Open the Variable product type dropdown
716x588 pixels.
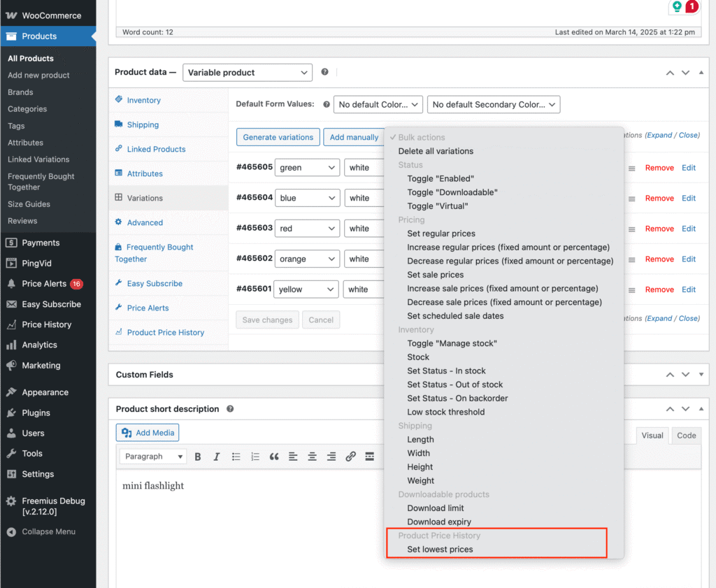(247, 73)
